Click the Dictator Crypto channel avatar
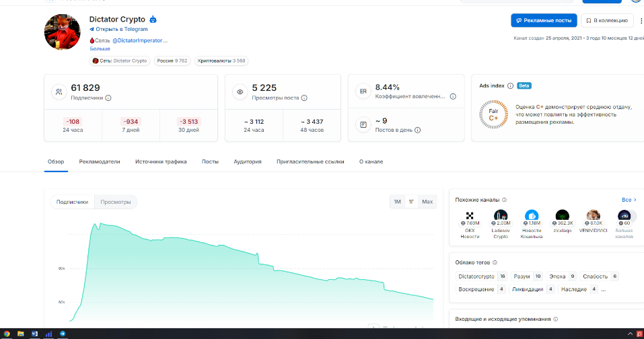 coord(63,32)
